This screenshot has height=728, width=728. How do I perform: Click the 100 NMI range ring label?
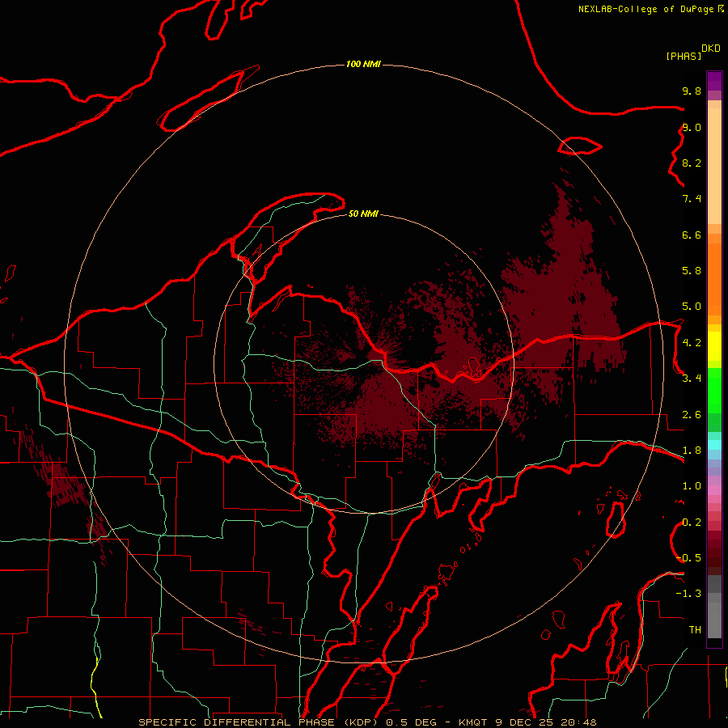point(363,64)
